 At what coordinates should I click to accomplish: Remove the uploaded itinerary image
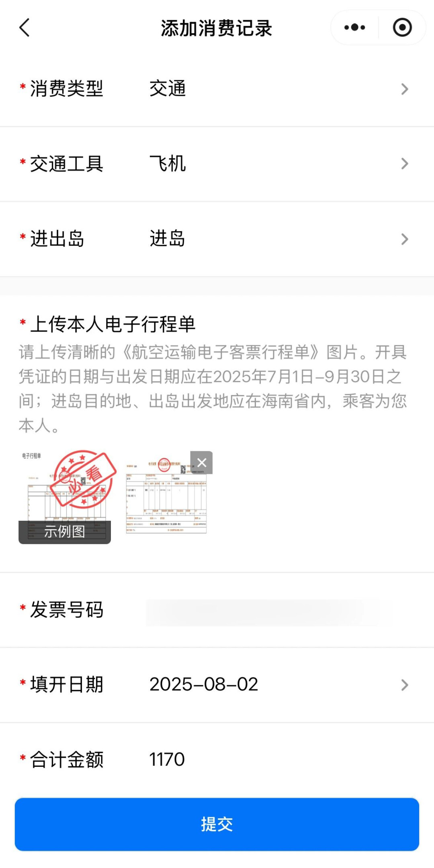click(x=201, y=463)
